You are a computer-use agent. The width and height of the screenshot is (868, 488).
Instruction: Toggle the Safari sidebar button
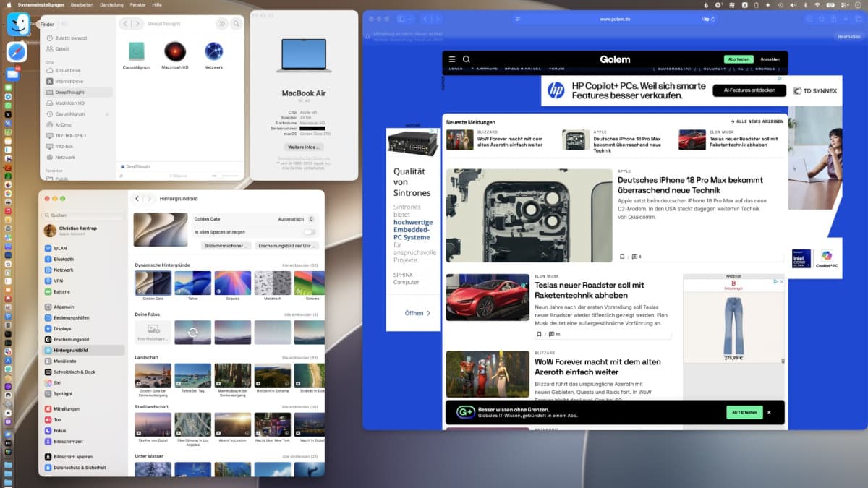coord(401,19)
